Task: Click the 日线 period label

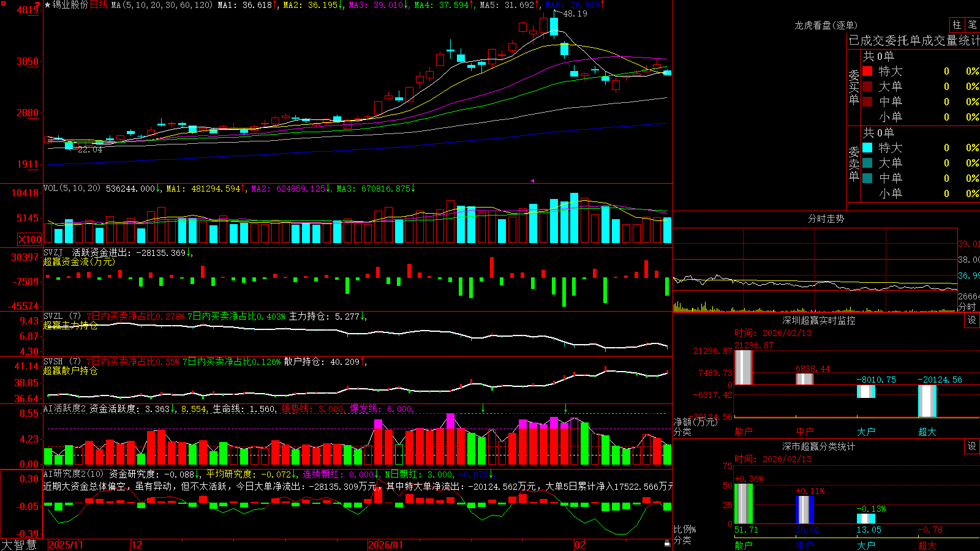Action: click(99, 5)
